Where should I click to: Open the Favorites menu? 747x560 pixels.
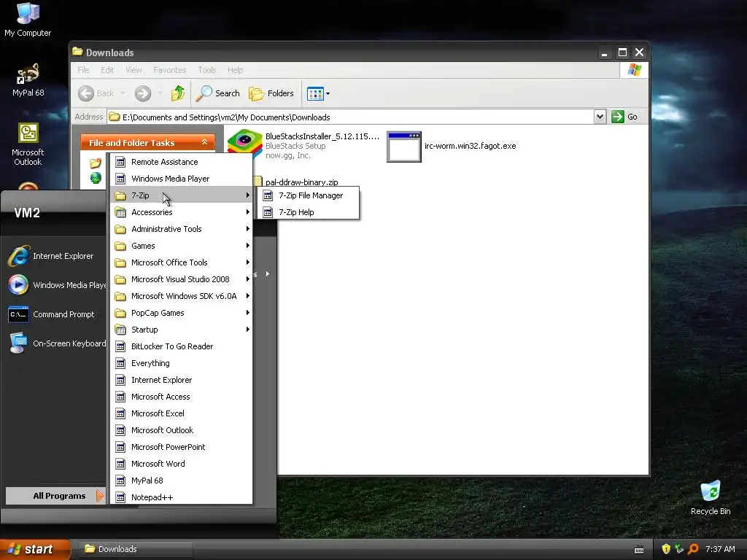(169, 70)
